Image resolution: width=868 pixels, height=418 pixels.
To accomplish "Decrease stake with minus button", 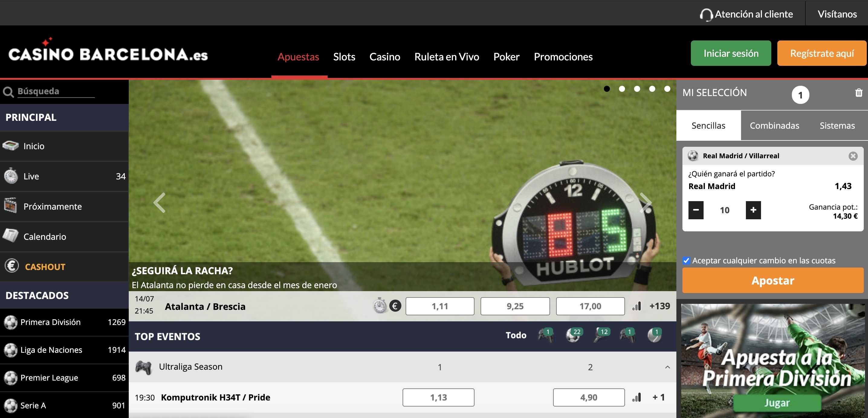I will [x=696, y=210].
